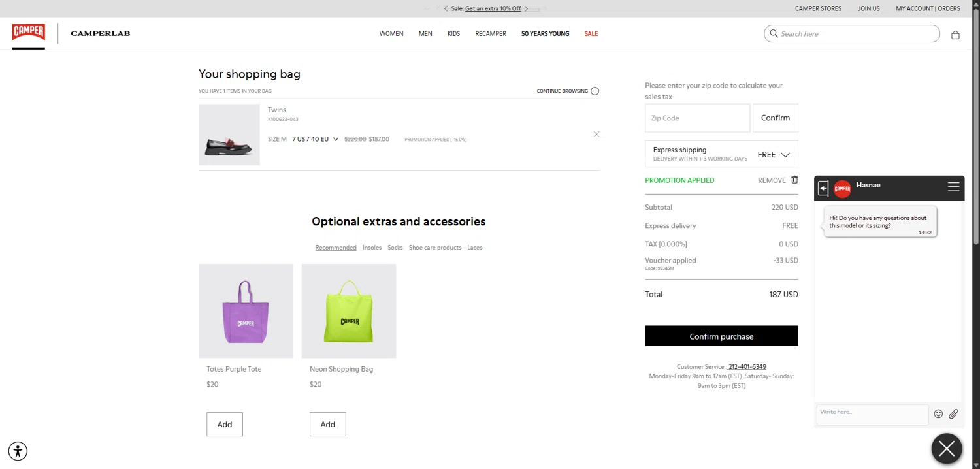Add Totes Purple Tote to bag
980x469 pixels.
[x=225, y=425]
